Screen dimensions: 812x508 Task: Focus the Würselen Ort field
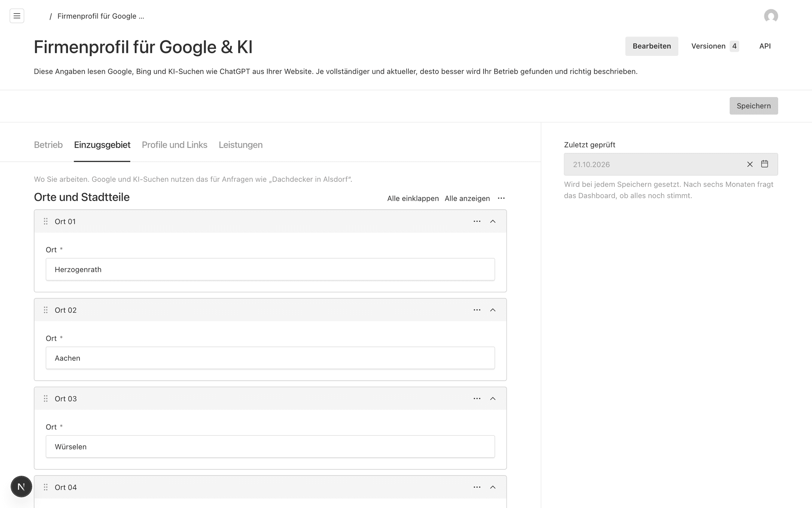[x=270, y=447]
